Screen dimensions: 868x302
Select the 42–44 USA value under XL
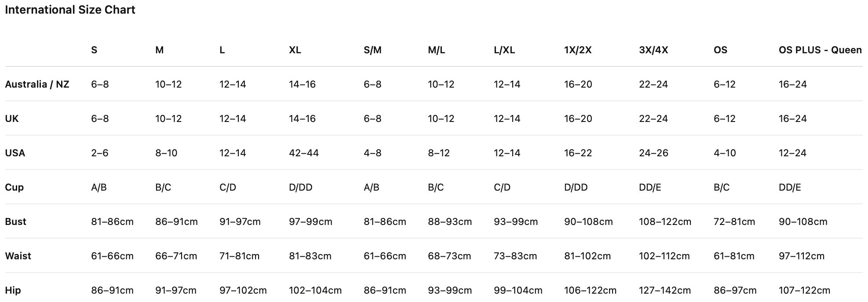coord(304,153)
